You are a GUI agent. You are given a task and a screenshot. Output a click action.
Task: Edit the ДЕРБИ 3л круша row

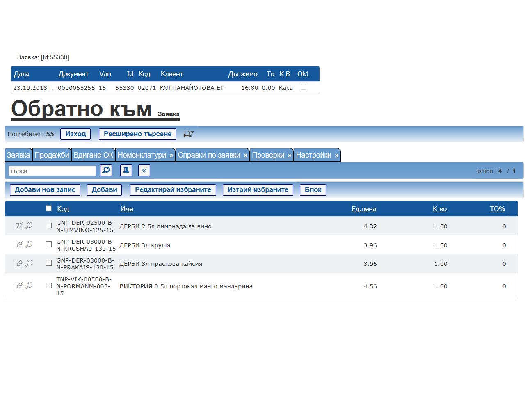[19, 245]
